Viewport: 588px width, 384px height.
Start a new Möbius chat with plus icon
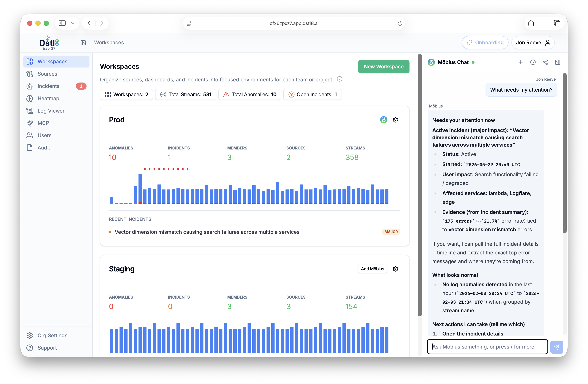click(520, 62)
